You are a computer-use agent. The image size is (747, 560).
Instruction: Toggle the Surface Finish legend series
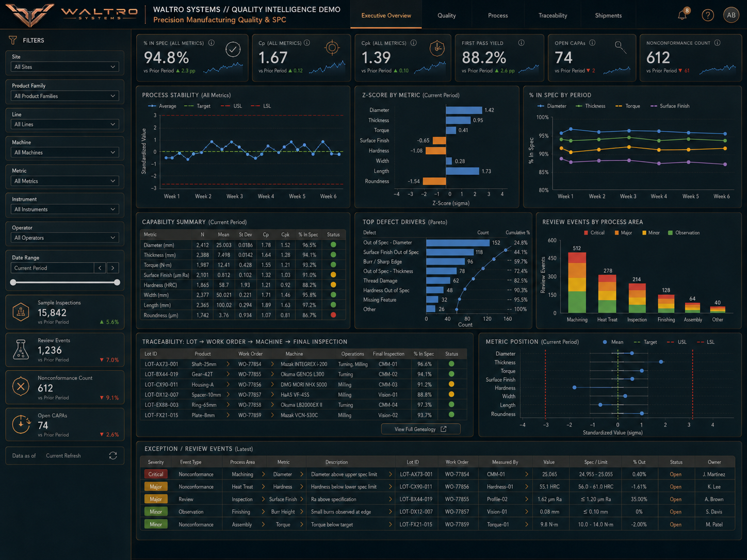coord(670,106)
